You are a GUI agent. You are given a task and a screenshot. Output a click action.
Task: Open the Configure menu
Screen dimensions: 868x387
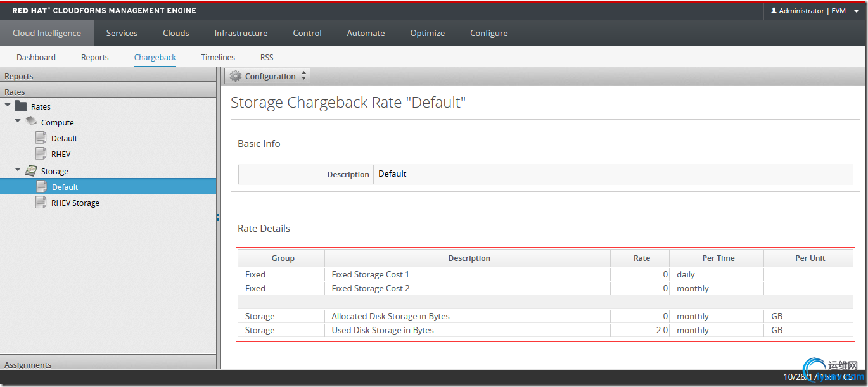click(488, 33)
